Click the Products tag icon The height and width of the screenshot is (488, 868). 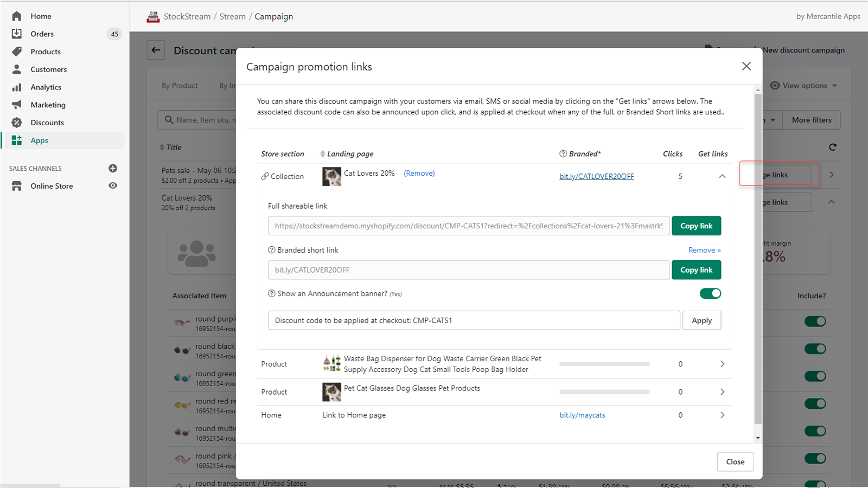tap(17, 52)
